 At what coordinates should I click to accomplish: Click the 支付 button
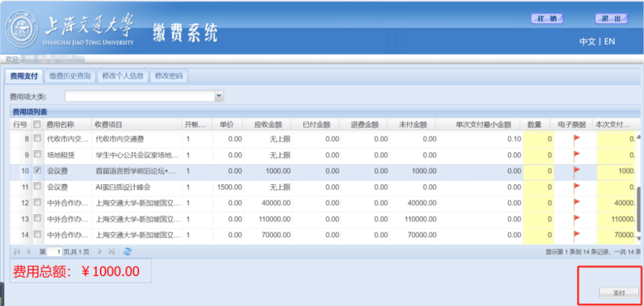click(619, 293)
